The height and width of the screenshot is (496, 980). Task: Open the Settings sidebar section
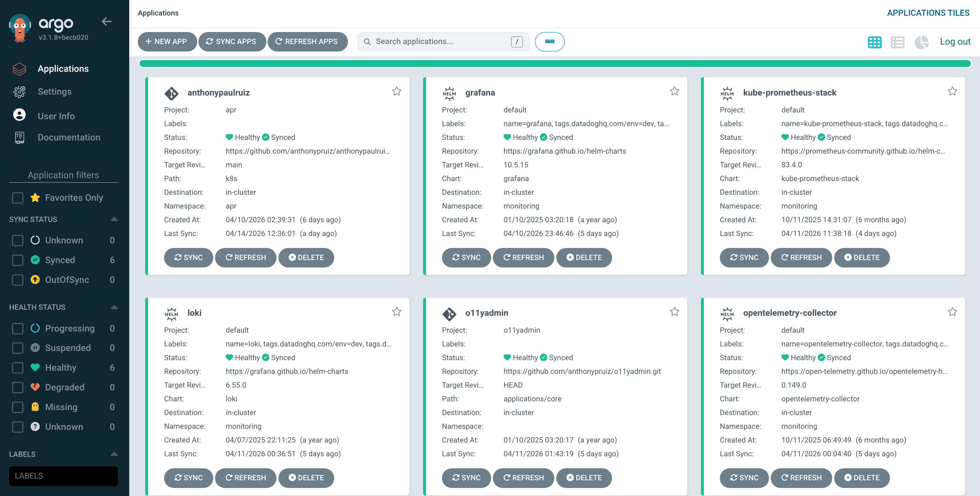pos(54,91)
